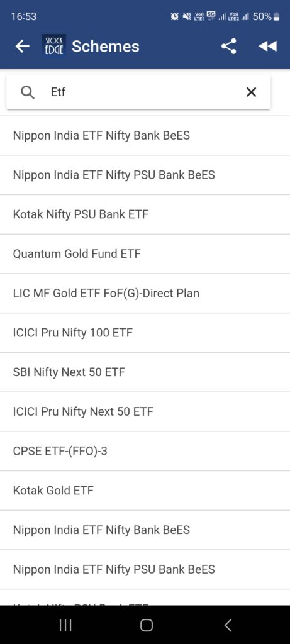The height and width of the screenshot is (644, 290).
Task: Tap the Android home button
Action: [146, 625]
